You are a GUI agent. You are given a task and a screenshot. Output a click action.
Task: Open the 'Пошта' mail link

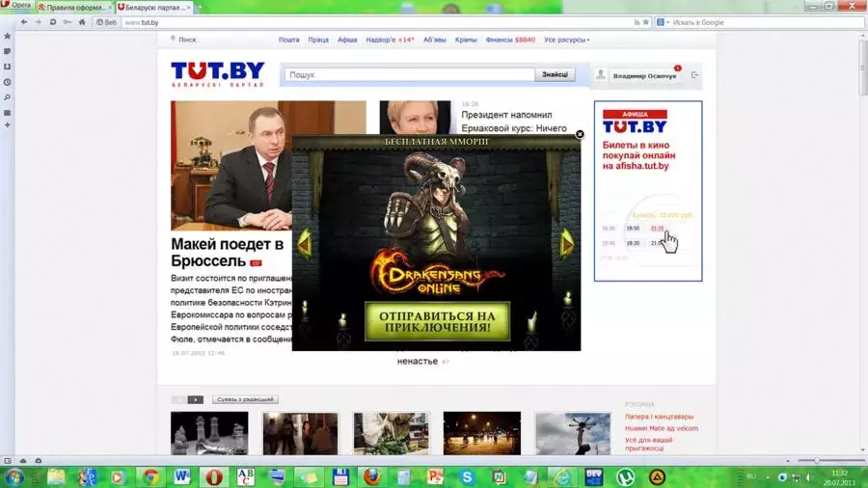(x=288, y=40)
